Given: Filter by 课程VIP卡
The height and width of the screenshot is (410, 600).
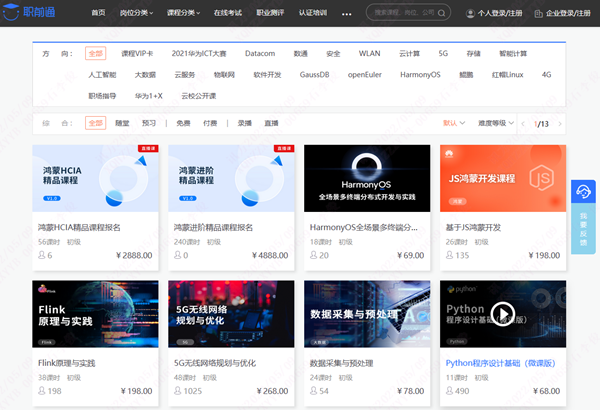Looking at the screenshot, I should [137, 54].
